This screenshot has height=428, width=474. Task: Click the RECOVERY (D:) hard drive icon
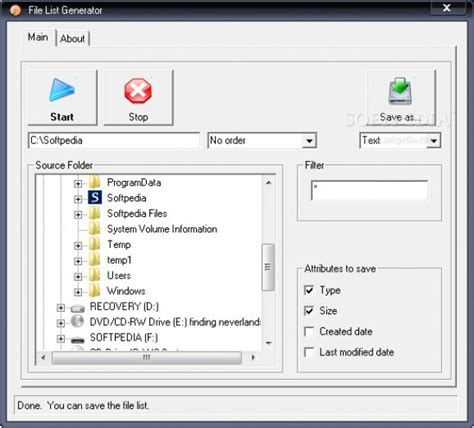[78, 308]
